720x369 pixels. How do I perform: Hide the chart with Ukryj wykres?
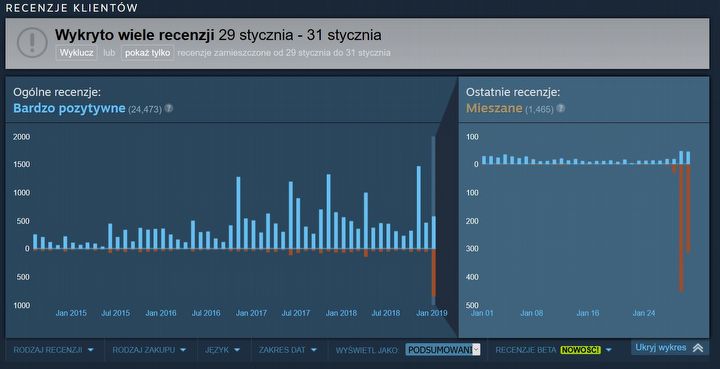(669, 347)
